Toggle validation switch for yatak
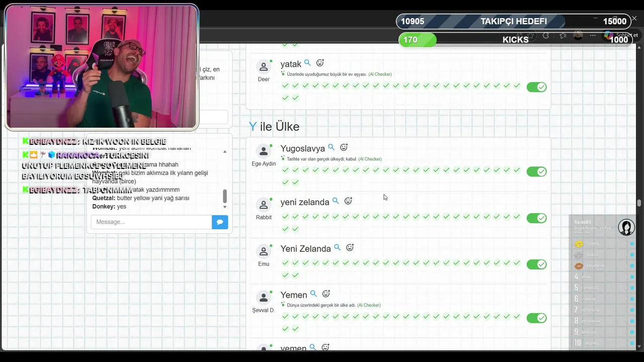The width and height of the screenshot is (644, 362). tap(536, 87)
